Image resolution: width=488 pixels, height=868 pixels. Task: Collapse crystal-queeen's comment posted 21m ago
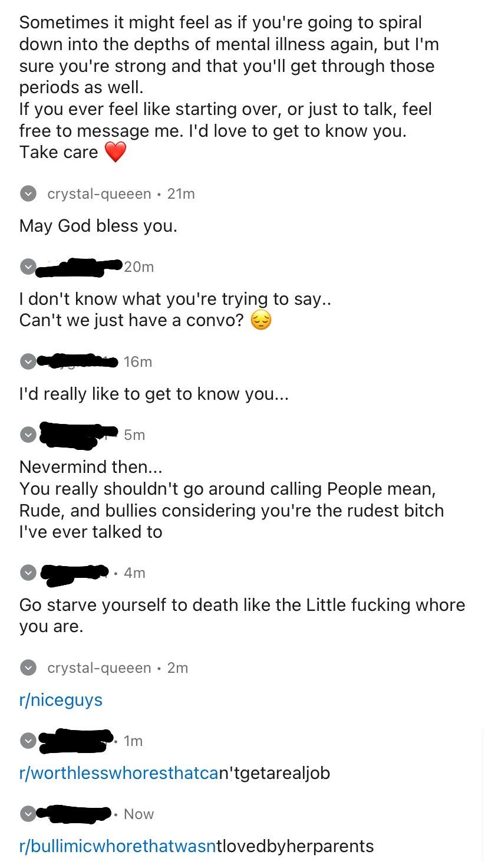(28, 193)
